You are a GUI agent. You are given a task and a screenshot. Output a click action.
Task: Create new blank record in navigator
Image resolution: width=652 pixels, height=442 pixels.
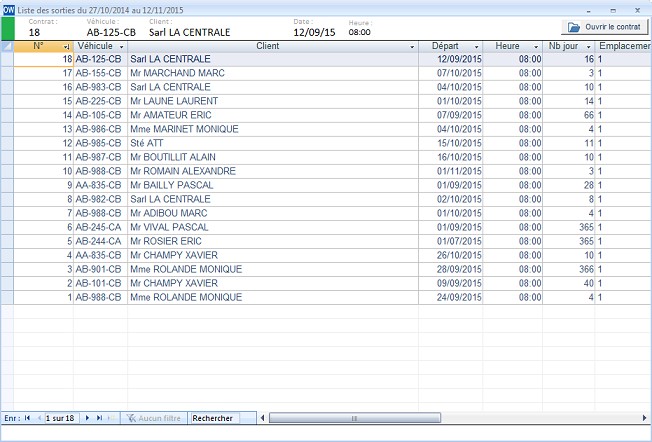pos(111,418)
